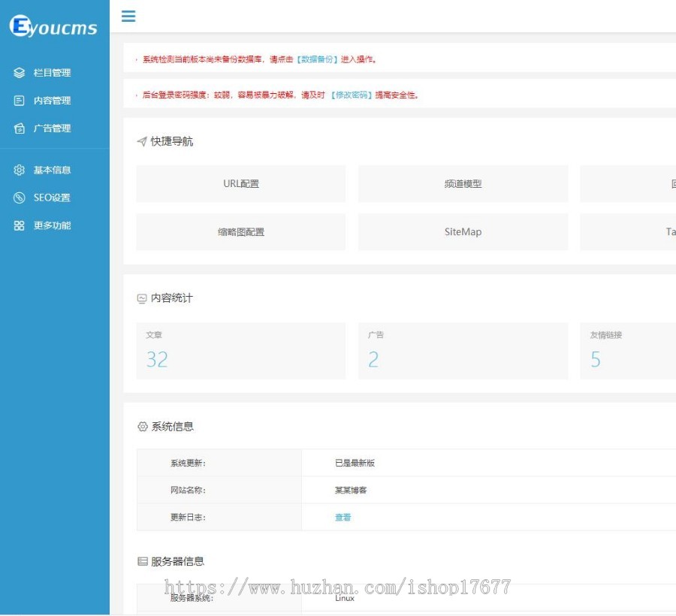Click the 广告管理 icon in sidebar
Image resolution: width=676 pixels, height=616 pixels.
click(19, 128)
